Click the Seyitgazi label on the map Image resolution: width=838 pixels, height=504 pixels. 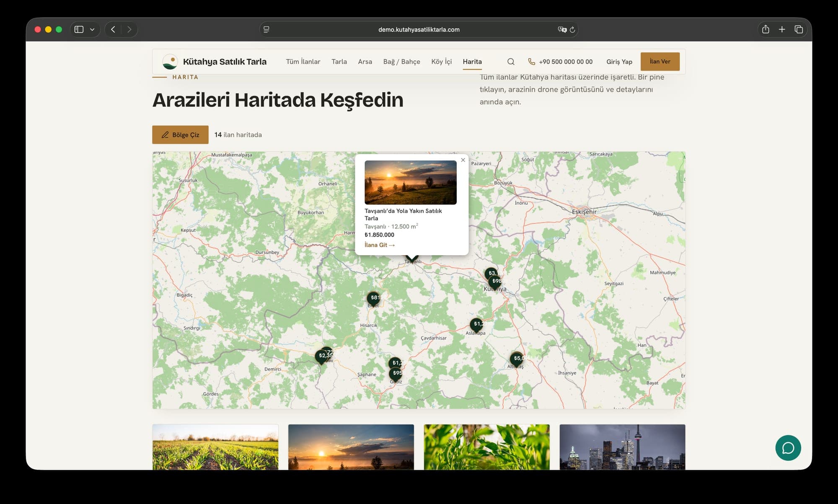614,284
